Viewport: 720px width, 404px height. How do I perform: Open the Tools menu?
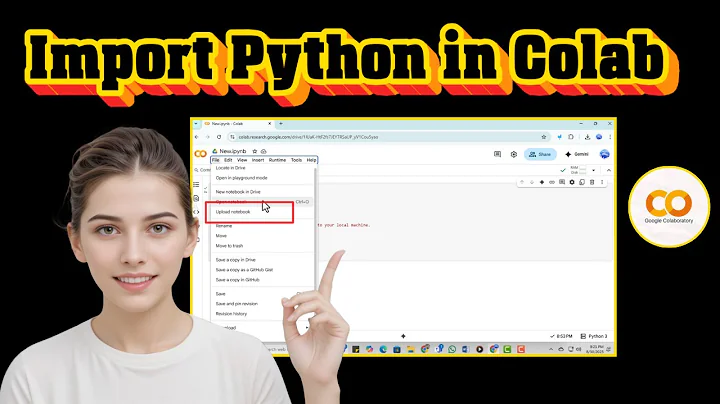(297, 160)
